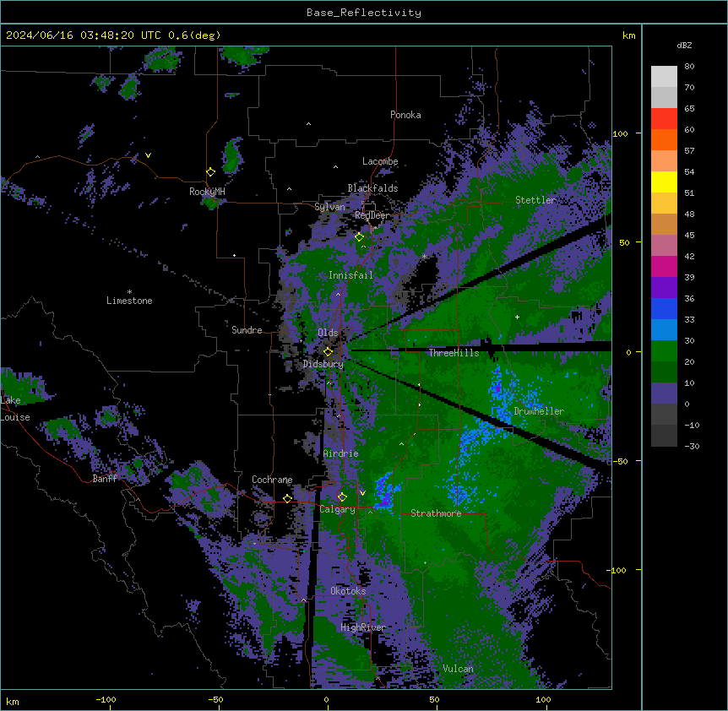728x711 pixels.
Task: Select the red 60-65 dBZ legend swatch
Action: coord(664,119)
